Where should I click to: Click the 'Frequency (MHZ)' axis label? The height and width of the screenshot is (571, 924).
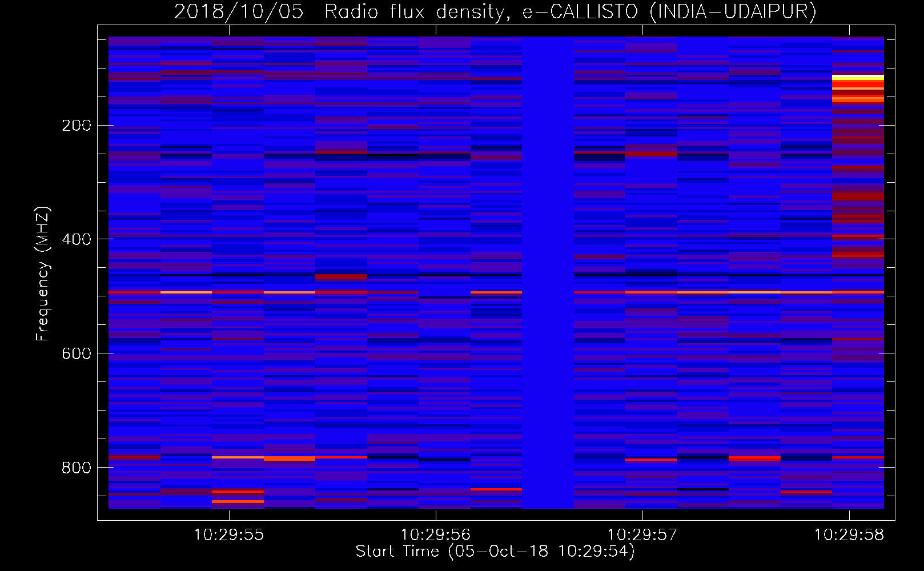(x=43, y=274)
